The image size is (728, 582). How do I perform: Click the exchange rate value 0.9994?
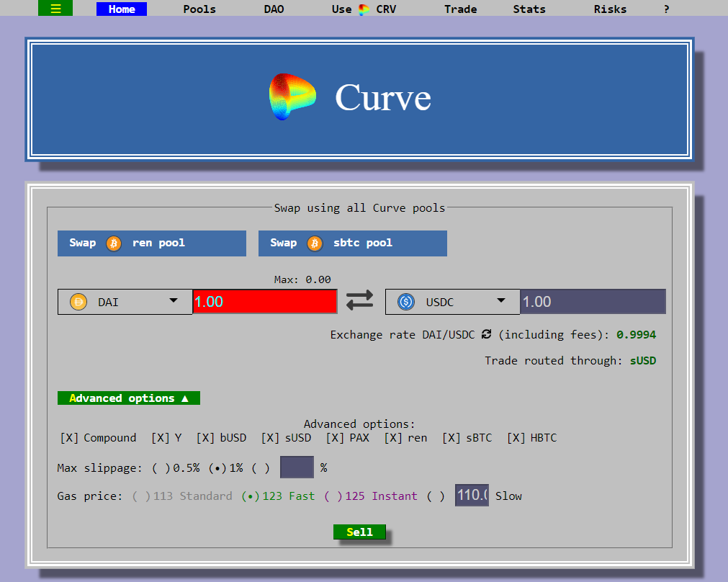point(636,334)
